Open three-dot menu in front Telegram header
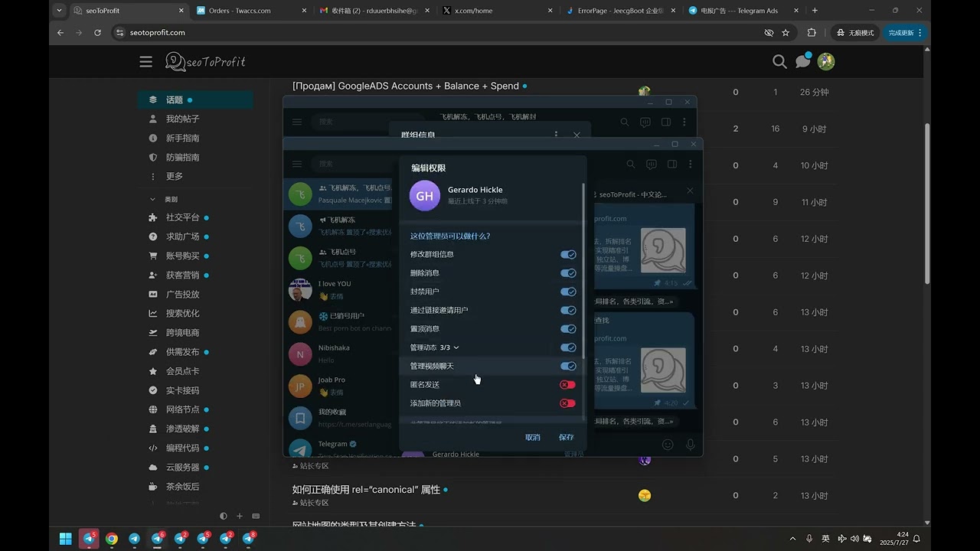 (x=691, y=164)
